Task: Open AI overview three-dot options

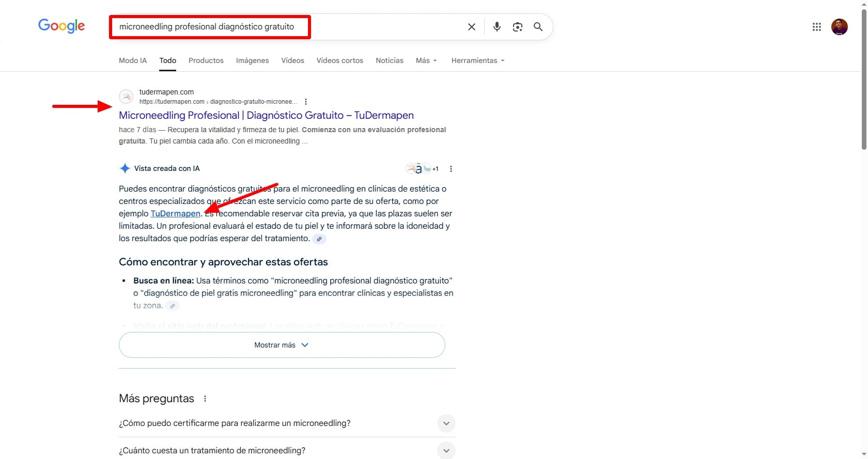Action: point(451,169)
